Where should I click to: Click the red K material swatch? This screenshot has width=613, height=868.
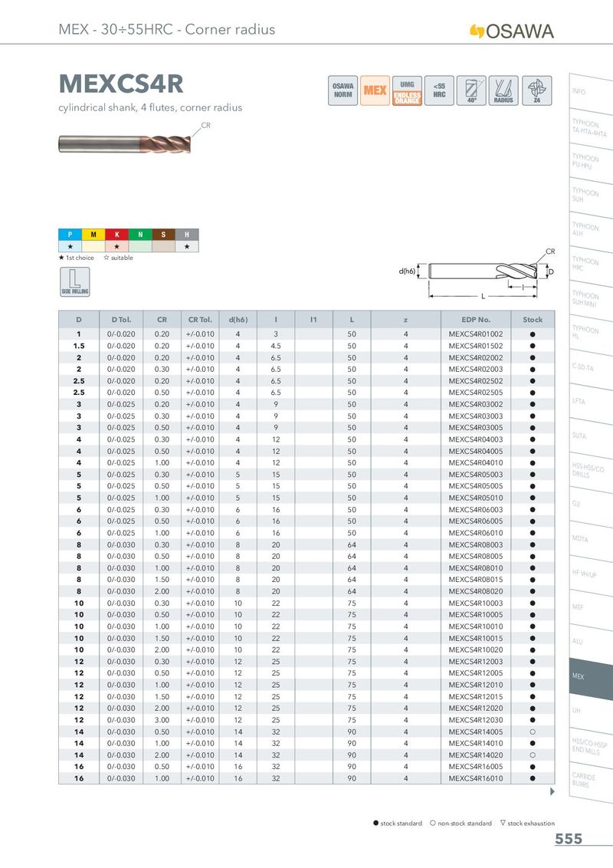[116, 235]
